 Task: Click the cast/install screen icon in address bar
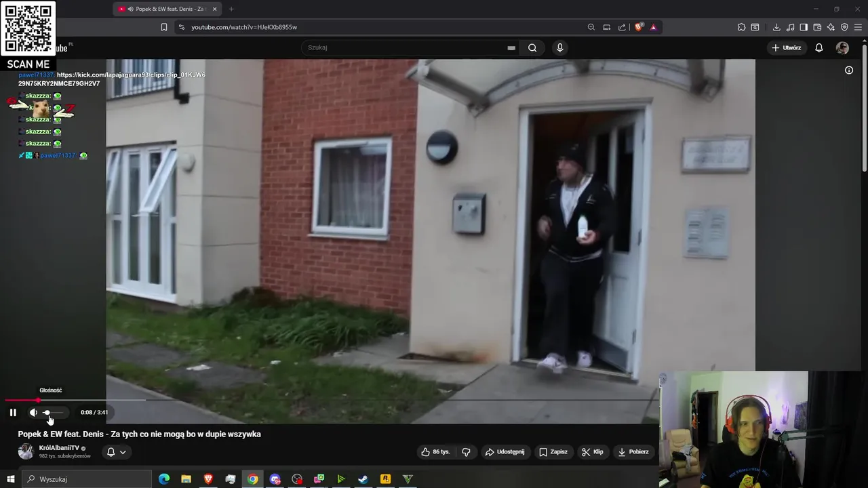point(607,27)
